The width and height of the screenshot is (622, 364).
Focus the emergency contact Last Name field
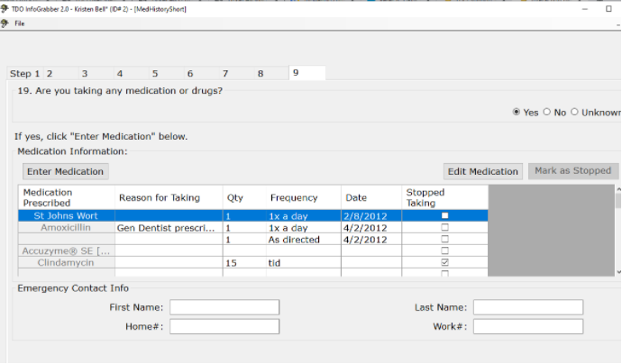[527, 307]
